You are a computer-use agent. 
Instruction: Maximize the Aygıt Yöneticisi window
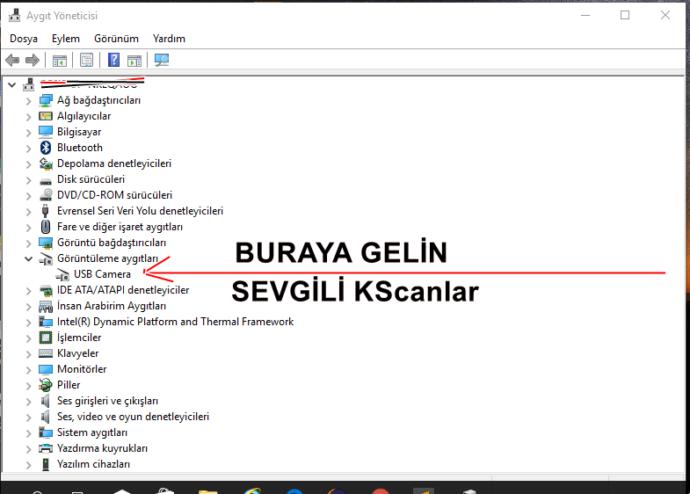click(x=625, y=15)
